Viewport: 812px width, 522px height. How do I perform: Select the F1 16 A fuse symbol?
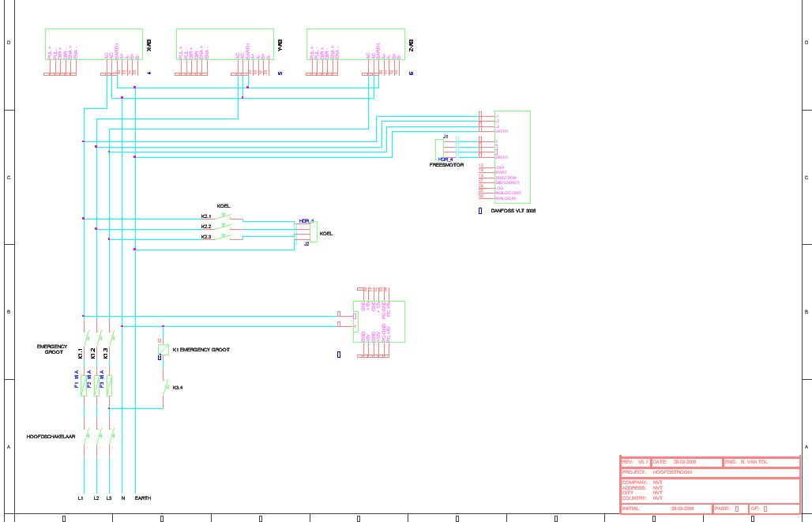pos(83,385)
